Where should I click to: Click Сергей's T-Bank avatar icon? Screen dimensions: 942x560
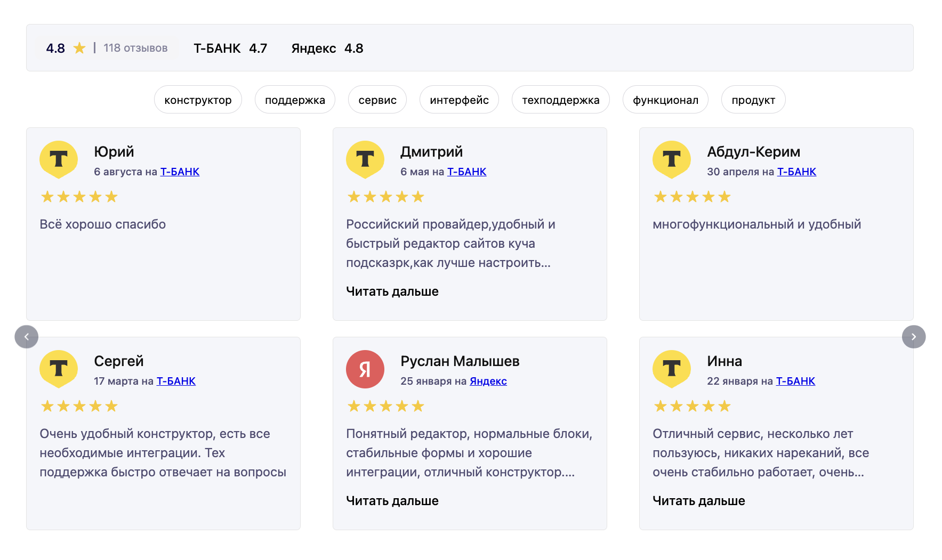point(59,369)
